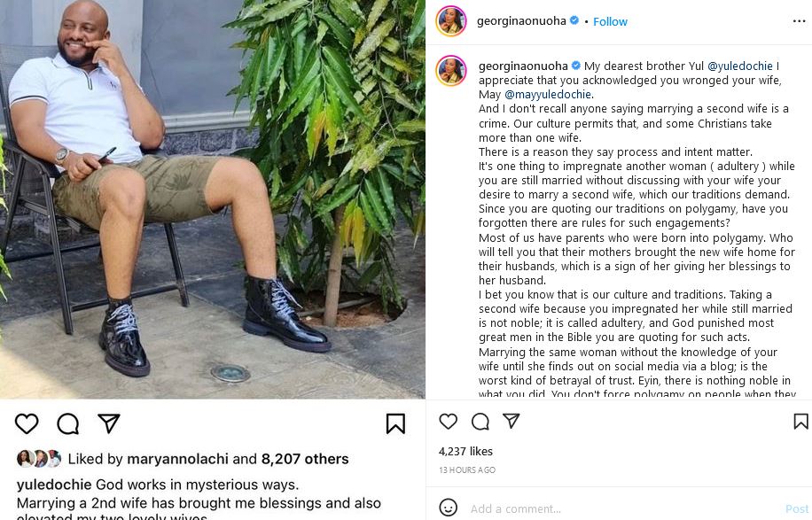Bookmark the left yuledochie post

tap(395, 424)
